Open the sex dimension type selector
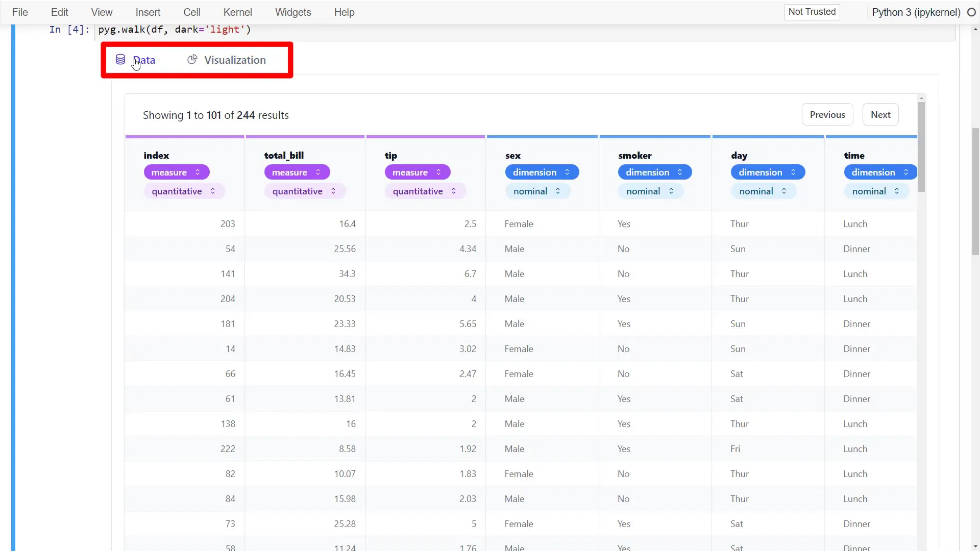The width and height of the screenshot is (980, 551). [542, 172]
